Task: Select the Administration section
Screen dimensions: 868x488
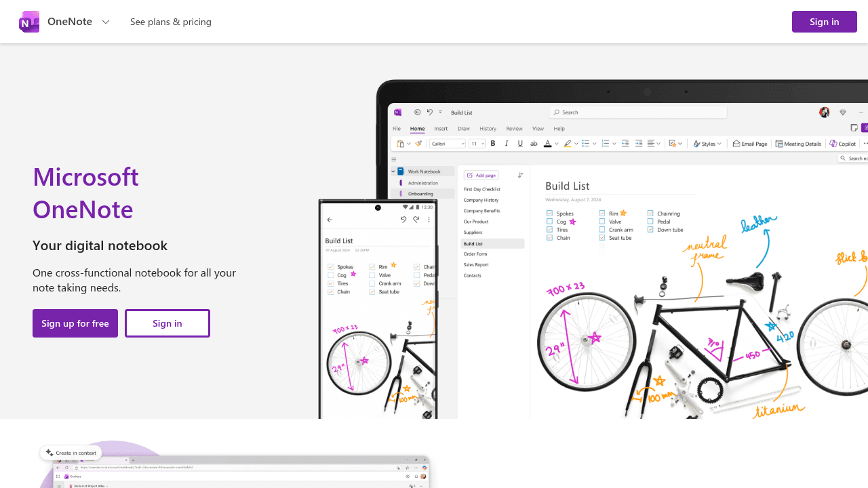Action: tap(422, 183)
